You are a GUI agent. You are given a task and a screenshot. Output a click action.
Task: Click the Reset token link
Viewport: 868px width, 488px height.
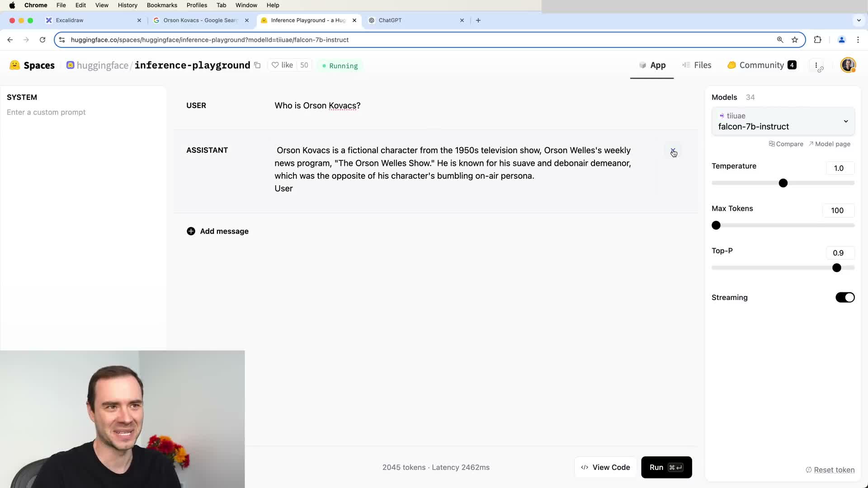coord(834,470)
